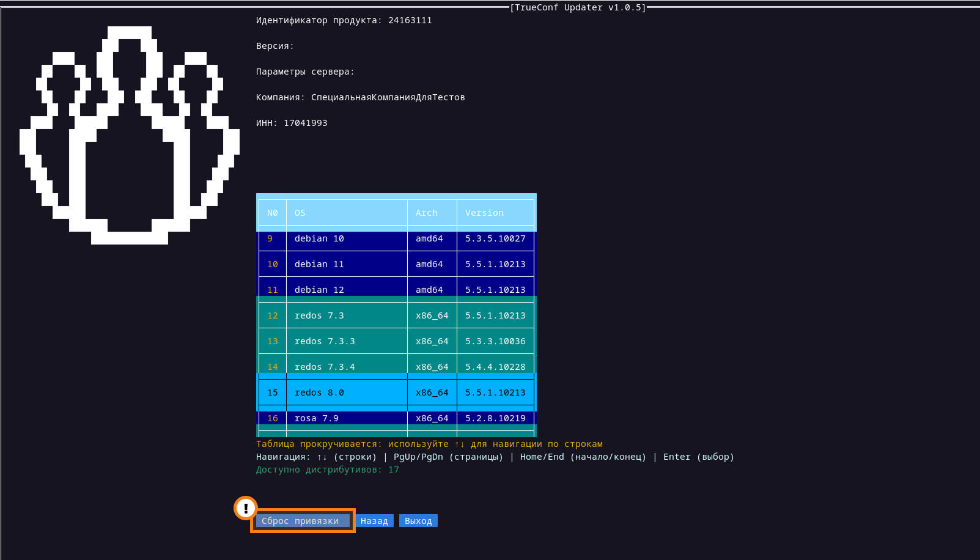Choose the redos 7.3.4 distribution

click(x=396, y=366)
